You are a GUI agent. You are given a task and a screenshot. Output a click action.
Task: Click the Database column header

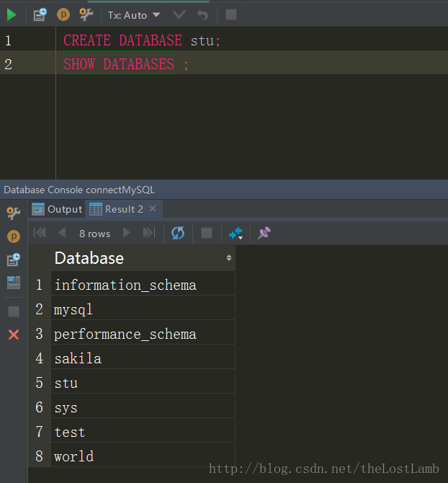point(89,258)
